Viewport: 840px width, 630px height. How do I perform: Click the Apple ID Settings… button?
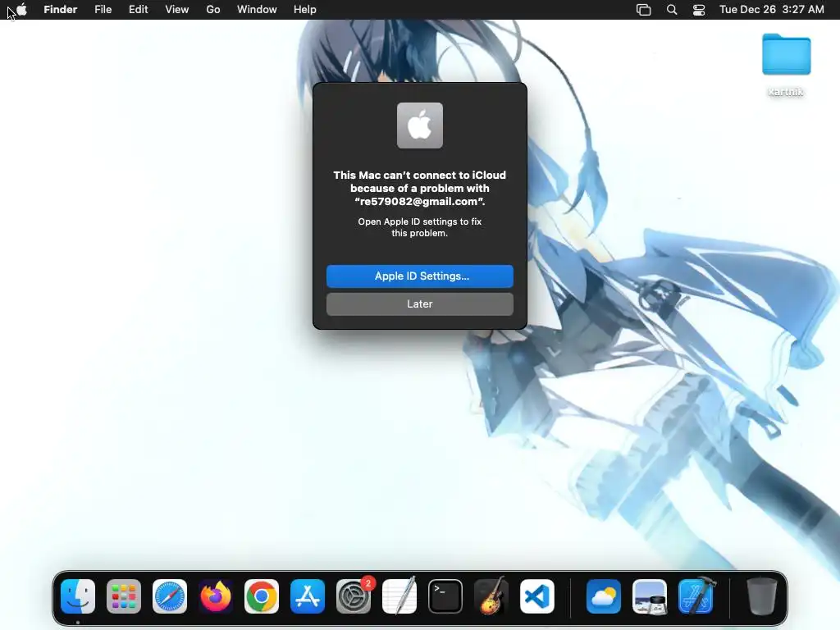[x=420, y=276]
